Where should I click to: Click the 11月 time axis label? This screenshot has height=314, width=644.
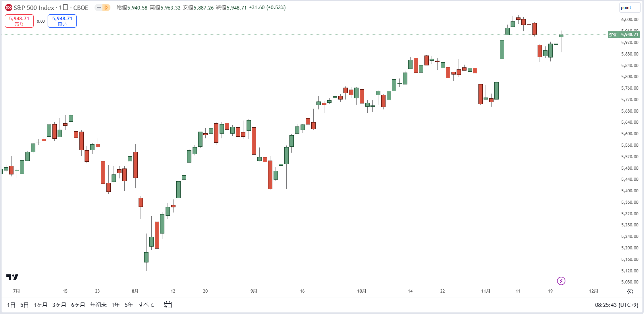click(486, 291)
